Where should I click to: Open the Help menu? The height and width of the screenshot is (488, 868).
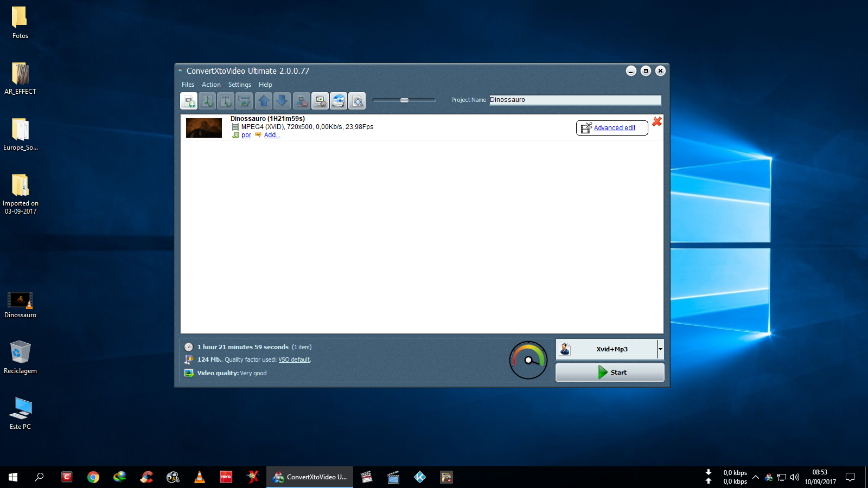click(265, 85)
